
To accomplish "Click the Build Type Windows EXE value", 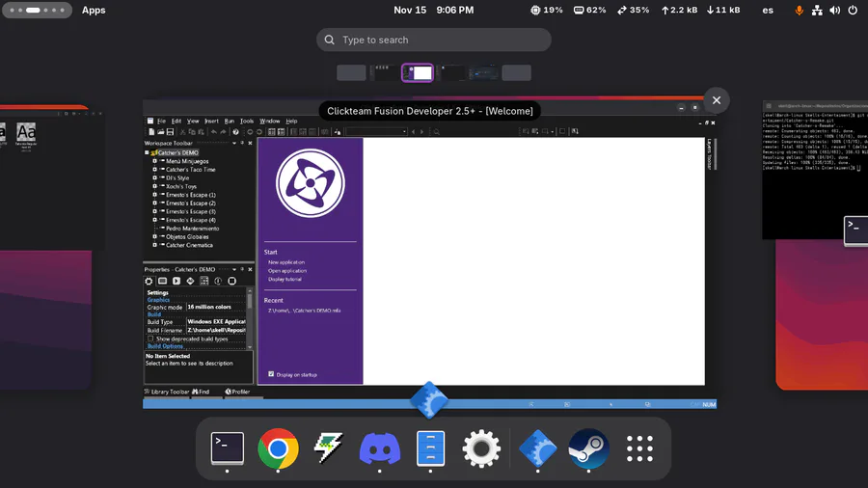I will click(216, 321).
